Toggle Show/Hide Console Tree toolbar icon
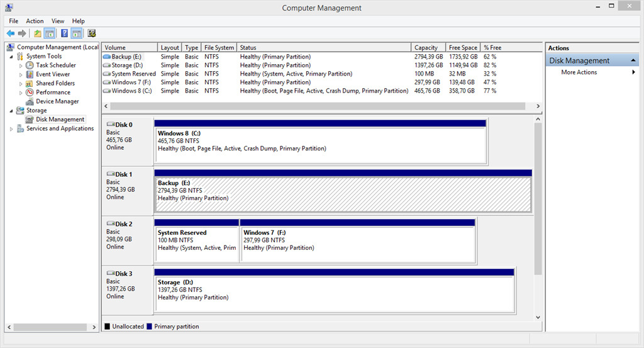 point(49,33)
